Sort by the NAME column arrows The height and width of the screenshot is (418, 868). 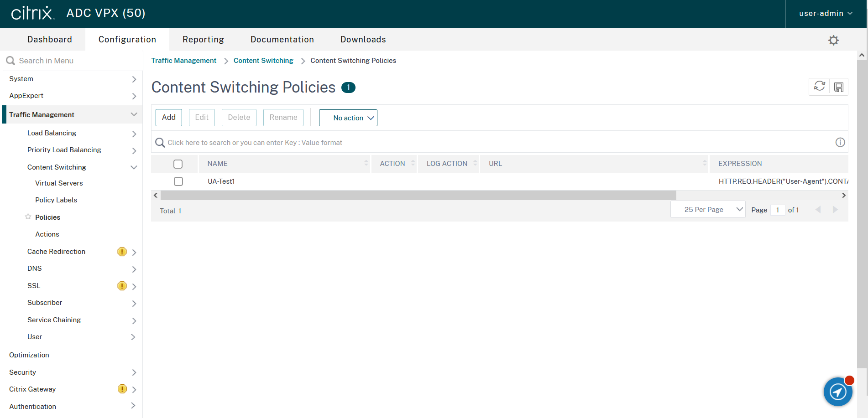pyautogui.click(x=366, y=163)
